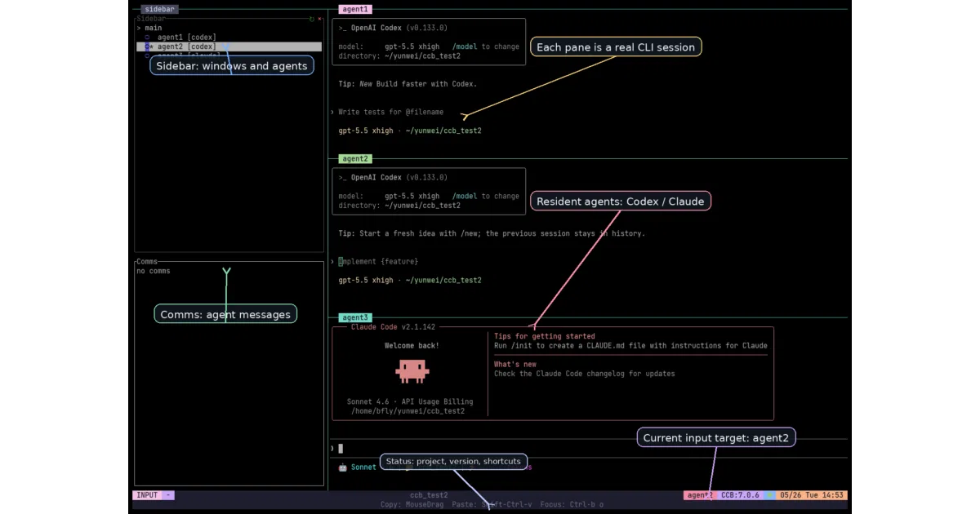
Task: Click the agent2 prompt 'Implement {feature}'
Action: 378,261
